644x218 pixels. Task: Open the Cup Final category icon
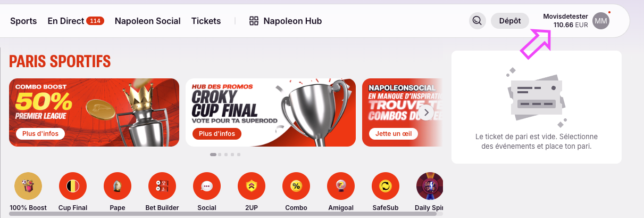pos(73,186)
